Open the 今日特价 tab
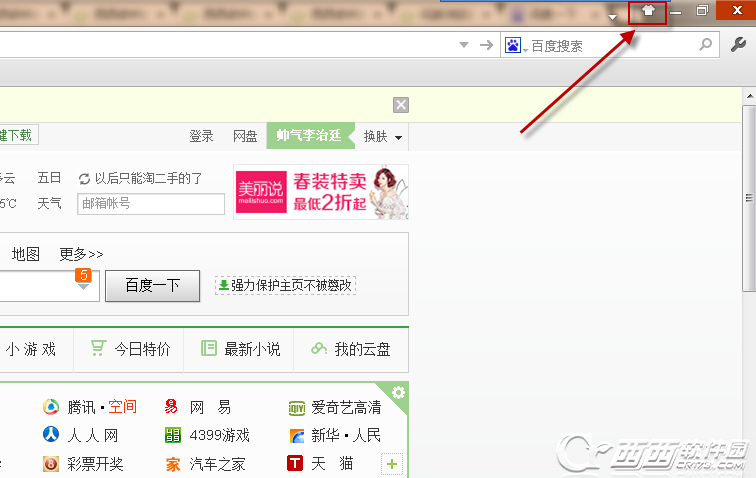756x478 pixels. click(x=129, y=349)
